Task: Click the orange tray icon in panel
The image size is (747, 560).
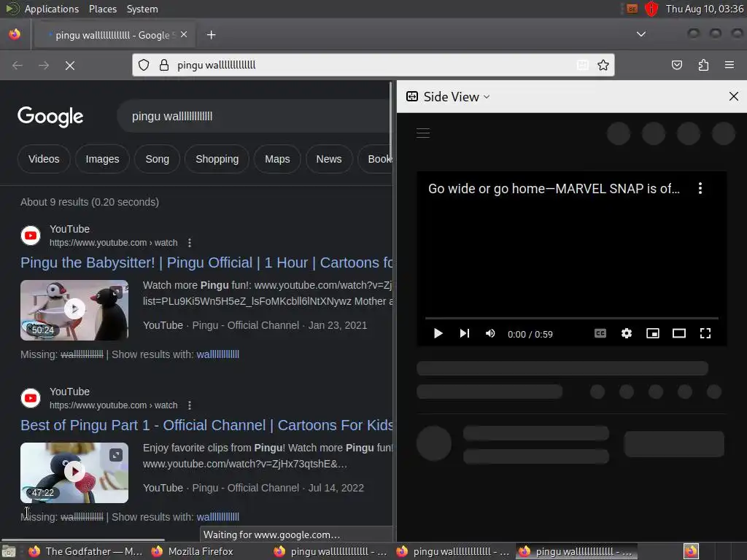Action: tap(632, 9)
